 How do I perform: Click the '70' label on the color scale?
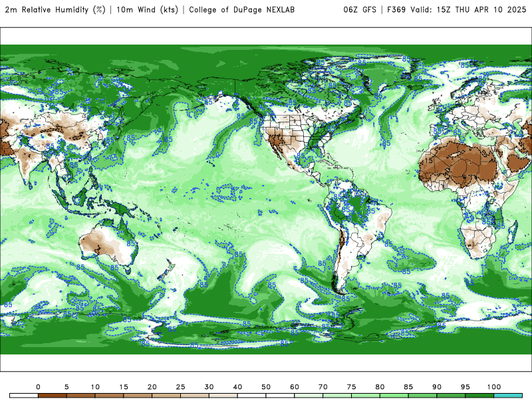point(323,387)
